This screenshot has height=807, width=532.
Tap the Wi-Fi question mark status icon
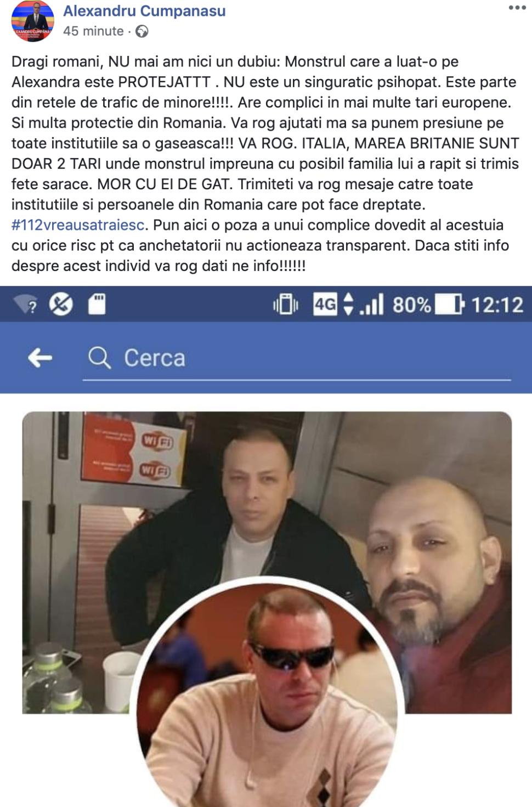26,304
